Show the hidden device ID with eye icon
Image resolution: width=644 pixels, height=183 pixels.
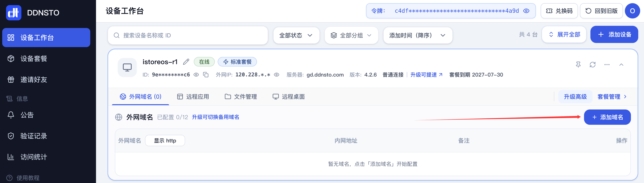pos(196,74)
